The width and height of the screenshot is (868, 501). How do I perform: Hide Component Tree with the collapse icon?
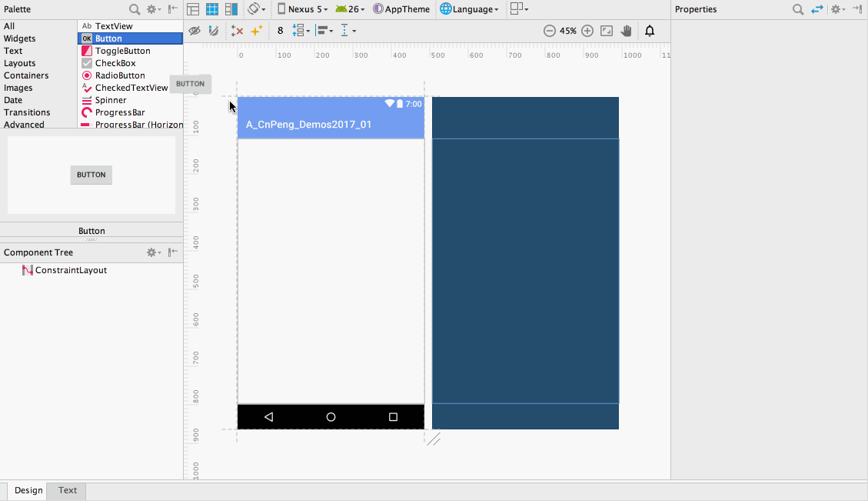(x=173, y=252)
